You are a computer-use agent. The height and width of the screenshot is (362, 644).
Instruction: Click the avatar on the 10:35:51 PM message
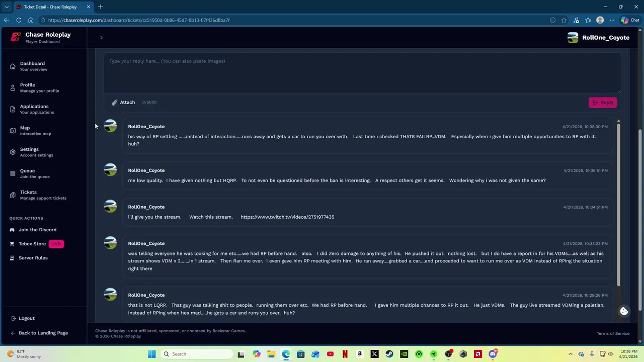[x=110, y=169]
